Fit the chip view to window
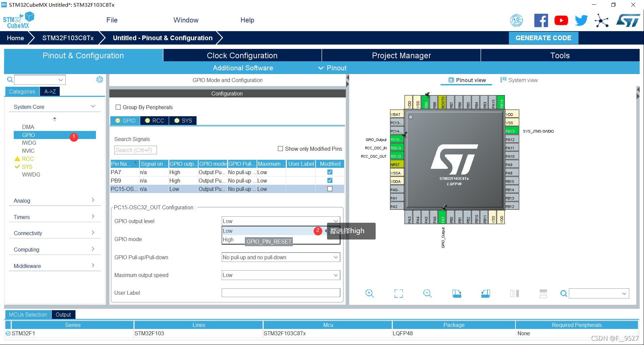Viewport: 644px width, 345px height. point(398,293)
